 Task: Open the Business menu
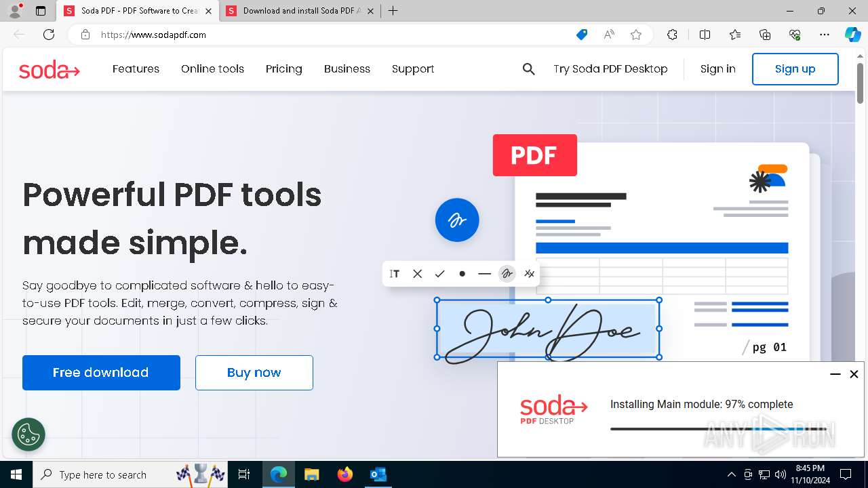point(347,69)
